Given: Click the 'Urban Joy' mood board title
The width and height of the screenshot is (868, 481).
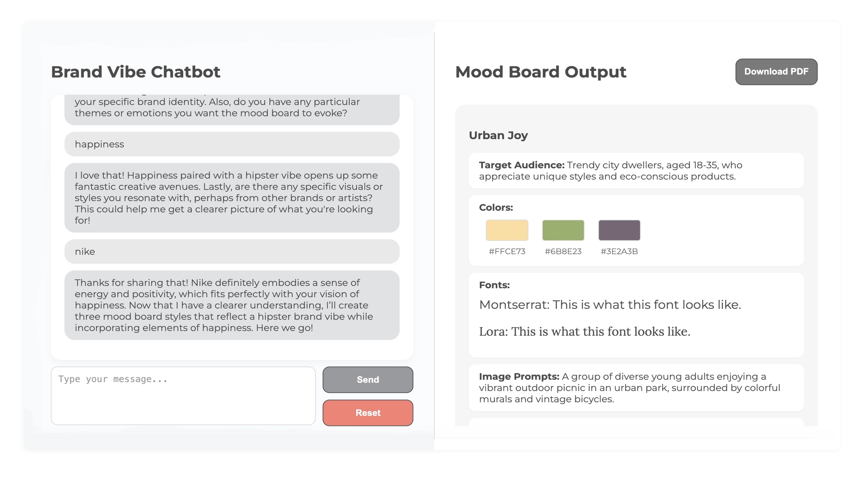Looking at the screenshot, I should 498,135.
